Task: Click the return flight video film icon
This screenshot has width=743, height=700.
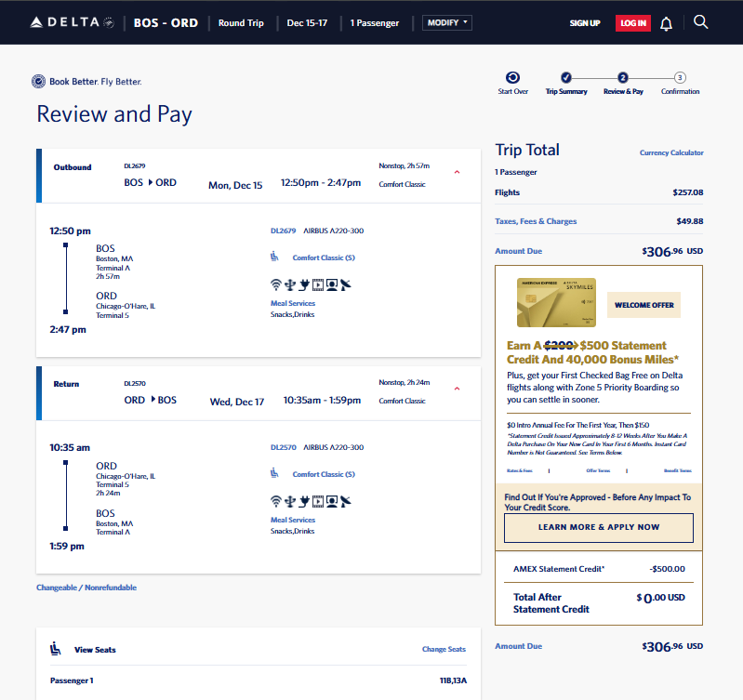Action: pos(318,501)
